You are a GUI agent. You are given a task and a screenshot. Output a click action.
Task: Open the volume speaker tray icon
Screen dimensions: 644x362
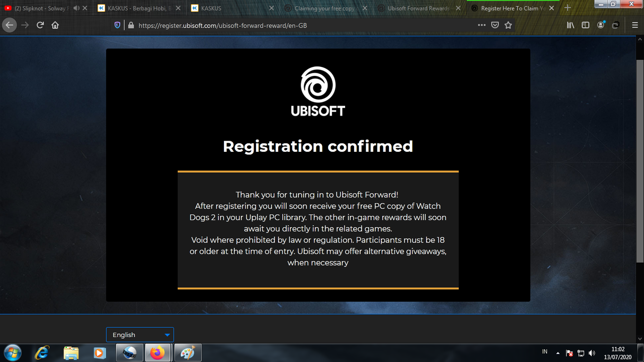coord(592,353)
